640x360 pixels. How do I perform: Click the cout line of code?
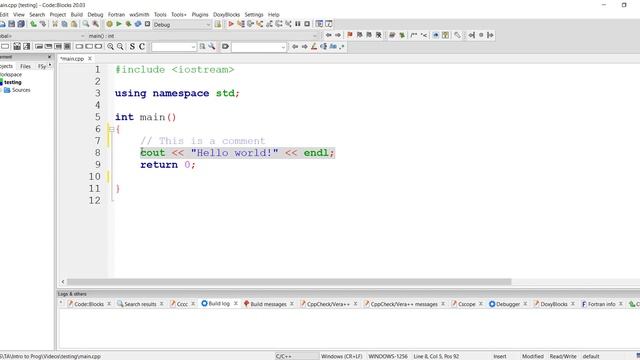(237, 153)
